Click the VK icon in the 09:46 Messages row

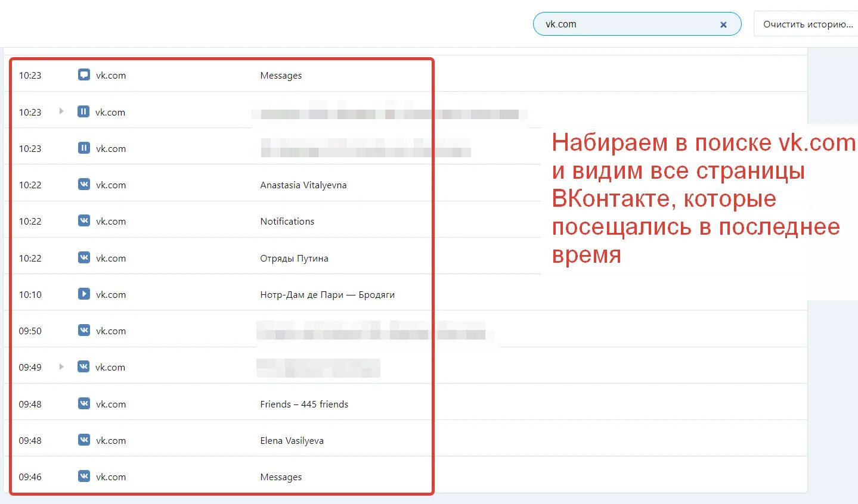(x=84, y=476)
